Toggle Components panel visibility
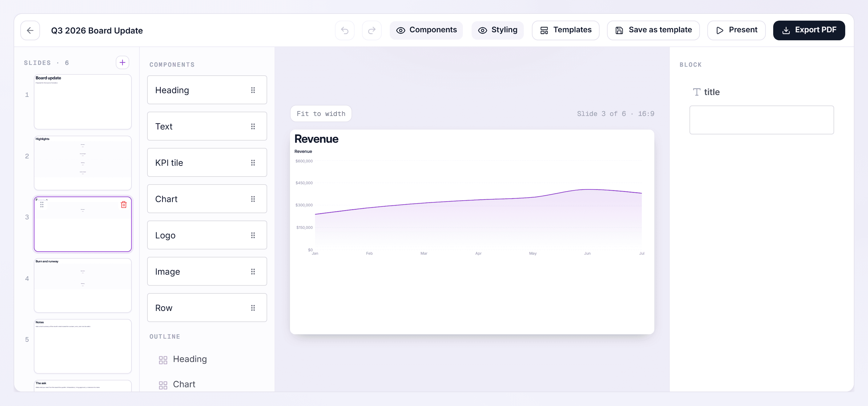This screenshot has height=406, width=868. pos(426,30)
